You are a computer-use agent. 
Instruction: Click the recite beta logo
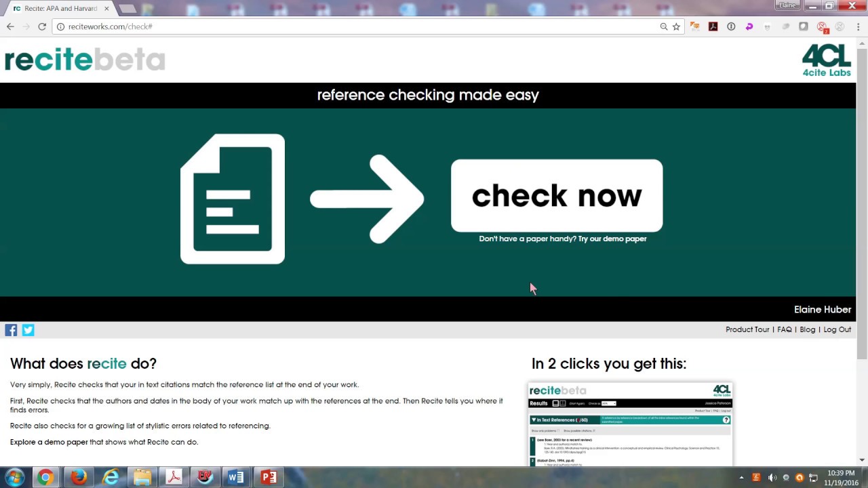[x=85, y=60]
